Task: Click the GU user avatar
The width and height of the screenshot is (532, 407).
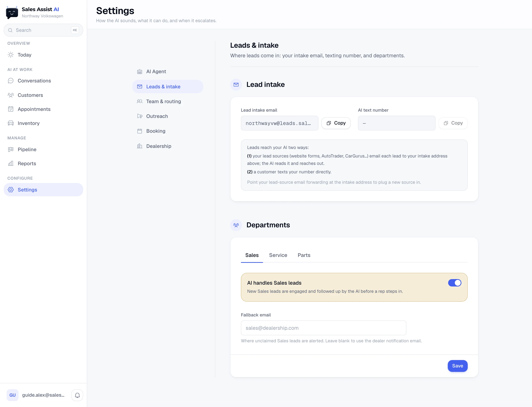Action: click(x=13, y=395)
